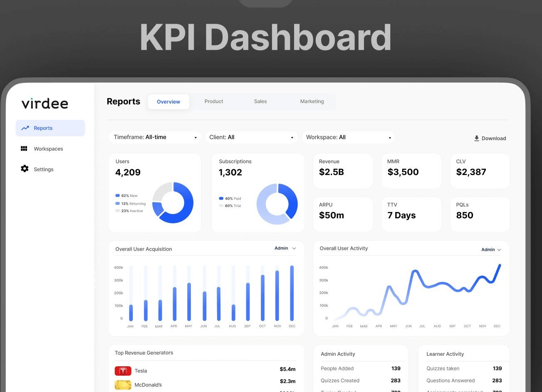
Task: Open the Workspace filter dropdown
Action: pyautogui.click(x=348, y=137)
